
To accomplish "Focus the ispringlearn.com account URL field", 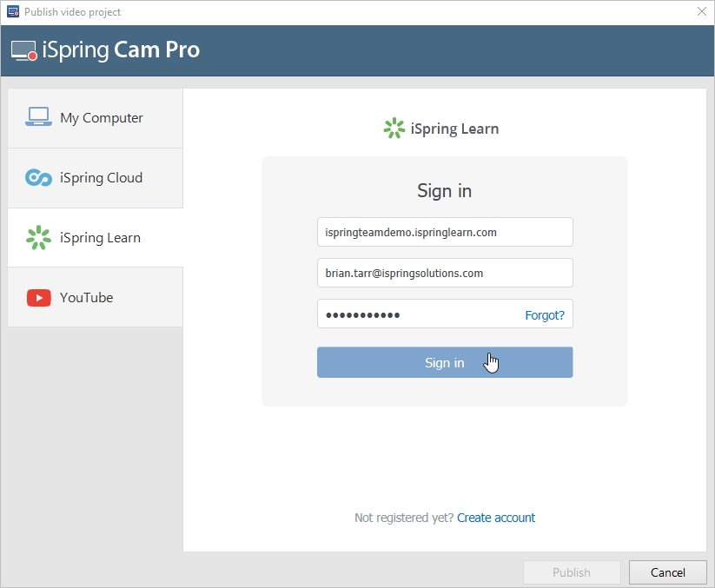I will [444, 232].
